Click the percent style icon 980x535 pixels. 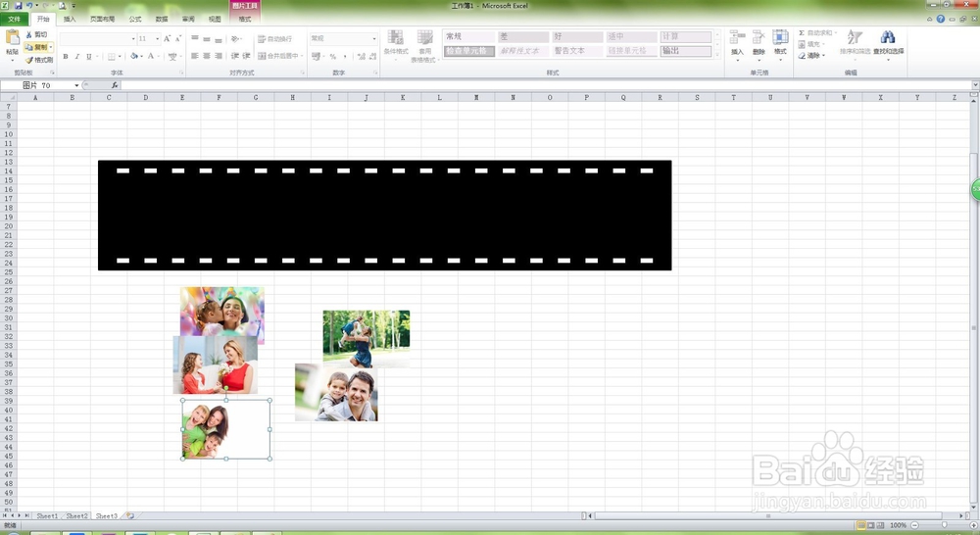(x=332, y=56)
